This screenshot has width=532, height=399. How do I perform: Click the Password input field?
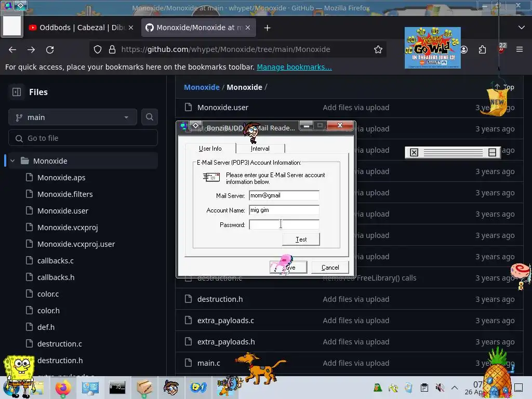click(x=284, y=224)
